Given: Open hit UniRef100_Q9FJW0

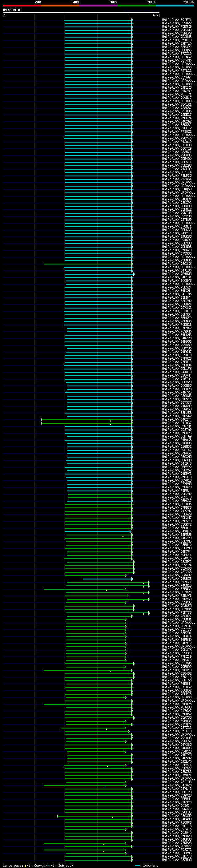Looking at the screenshot, I should point(177,30).
